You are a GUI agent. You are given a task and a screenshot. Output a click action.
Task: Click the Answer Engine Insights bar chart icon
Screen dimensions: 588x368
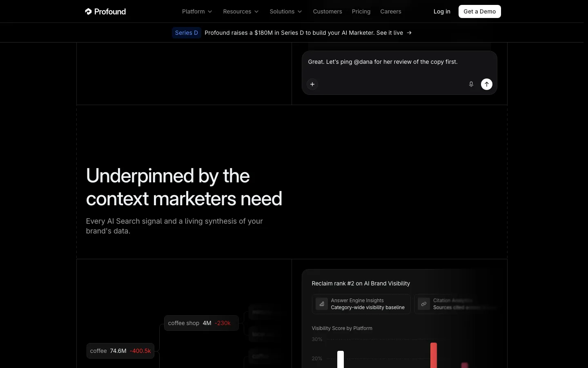[322, 304]
